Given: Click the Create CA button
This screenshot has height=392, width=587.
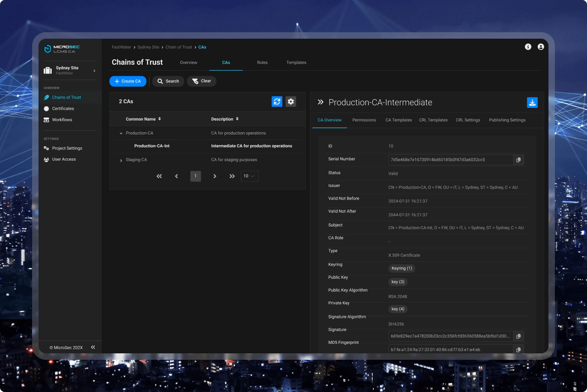Looking at the screenshot, I should tap(128, 81).
